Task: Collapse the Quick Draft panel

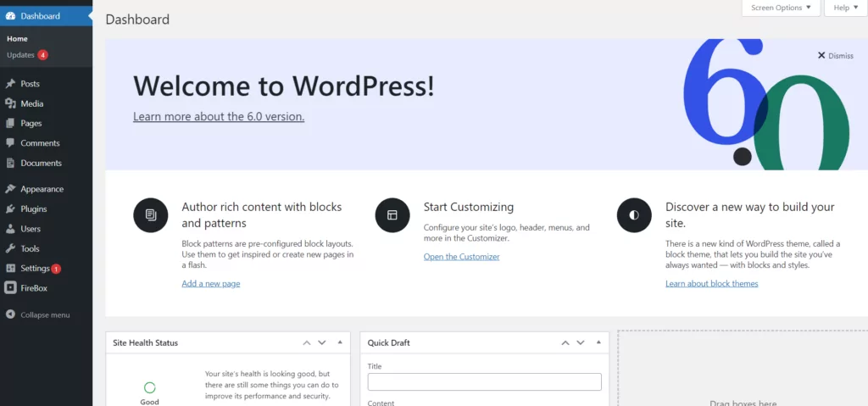Action: [x=598, y=342]
